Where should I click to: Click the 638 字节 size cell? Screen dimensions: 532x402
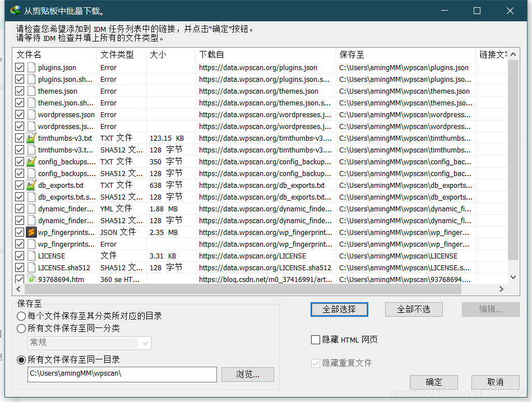(166, 185)
